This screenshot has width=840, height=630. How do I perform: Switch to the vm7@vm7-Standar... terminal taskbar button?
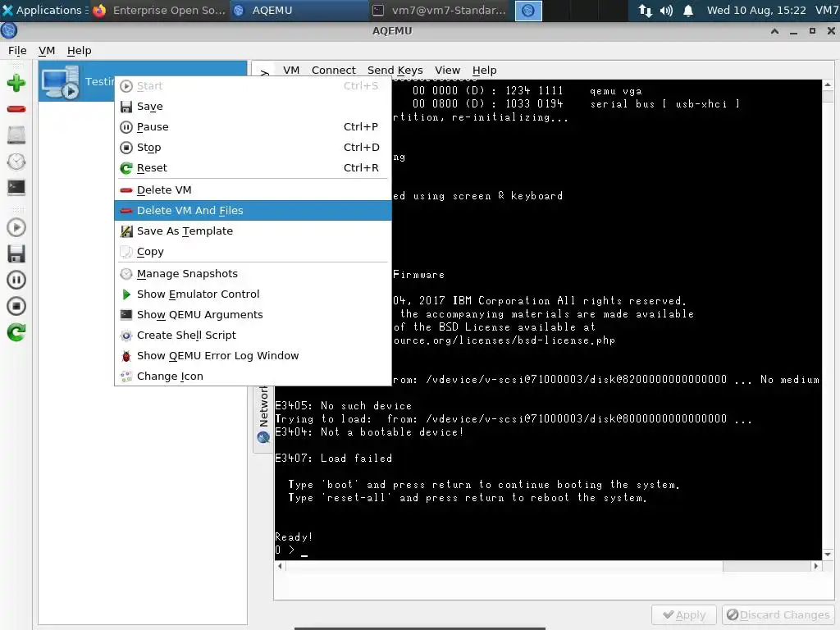tap(440, 10)
